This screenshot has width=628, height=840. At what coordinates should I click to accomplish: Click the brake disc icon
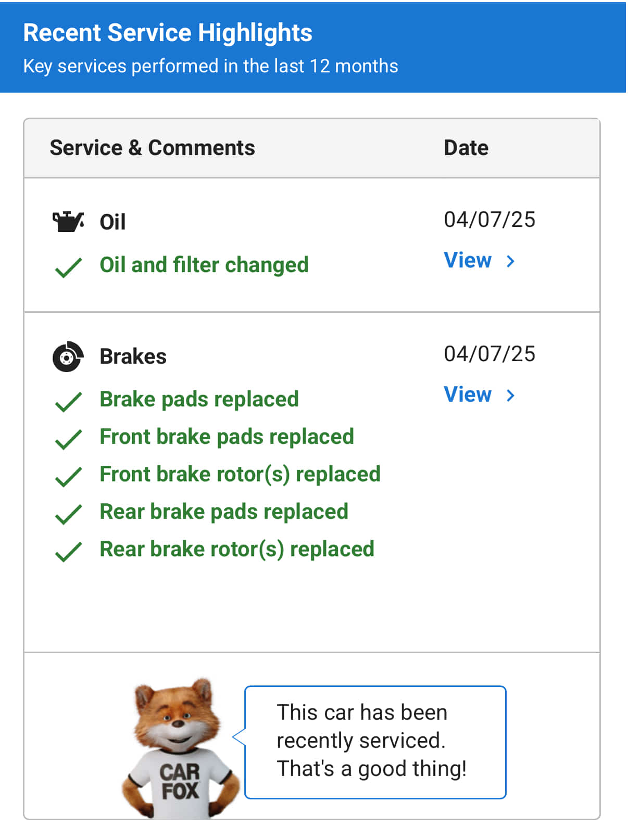[68, 357]
